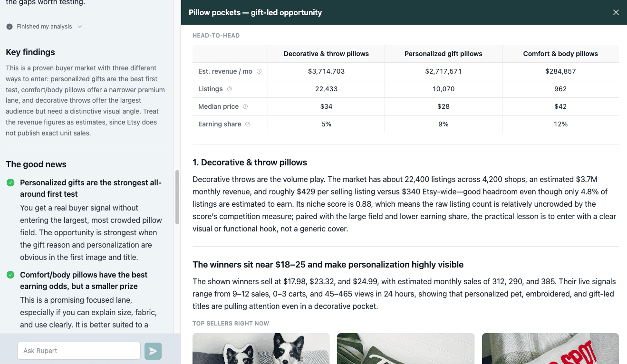Select the Decorative & throw pillows column header

point(326,54)
